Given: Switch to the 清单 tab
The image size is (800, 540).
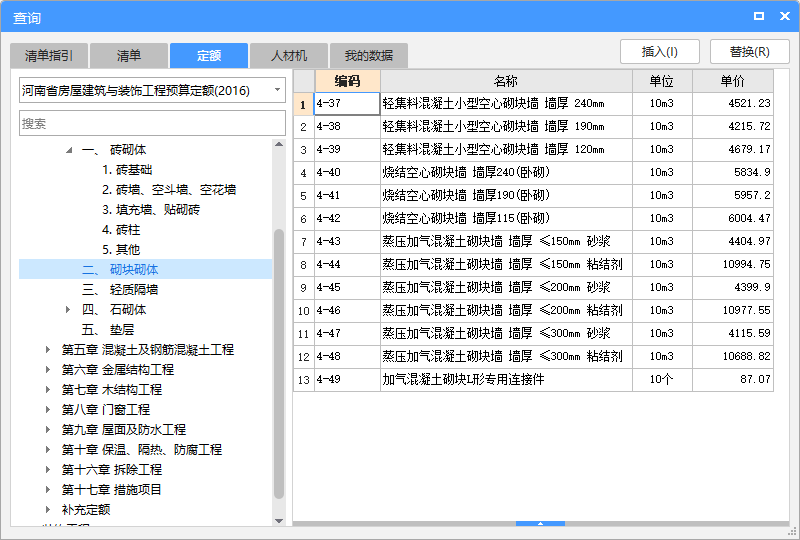Looking at the screenshot, I should click(129, 56).
